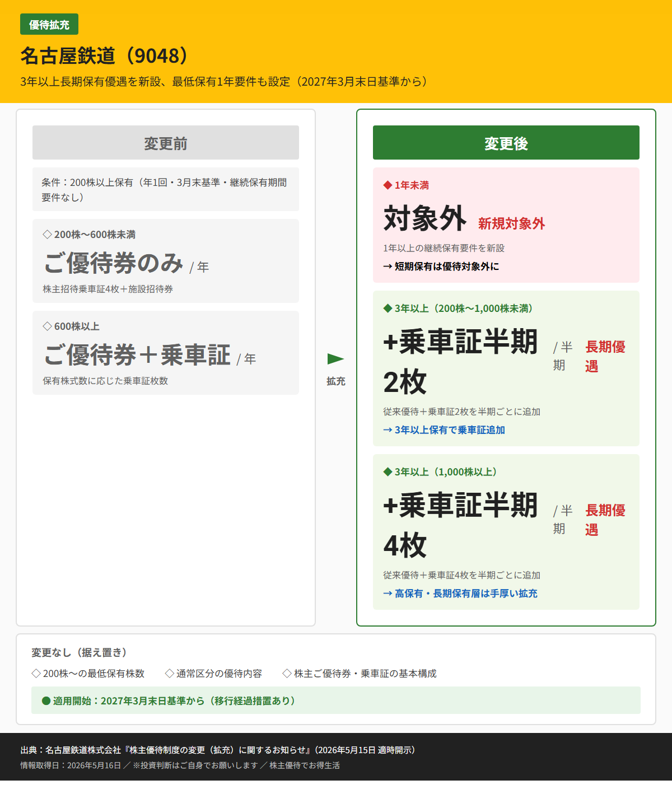Select the 変更後 header
This screenshot has height=794, width=672.
(506, 143)
